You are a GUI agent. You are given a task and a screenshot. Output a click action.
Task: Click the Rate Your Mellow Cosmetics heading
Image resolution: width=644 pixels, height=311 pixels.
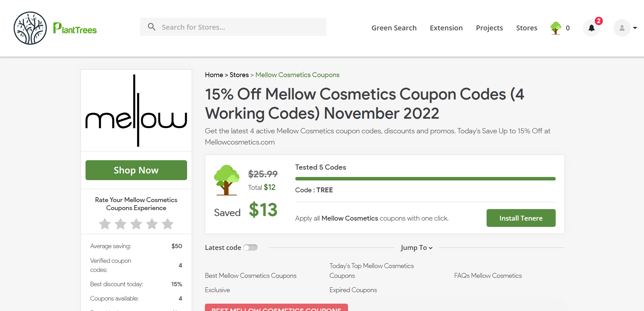pyautogui.click(x=136, y=204)
